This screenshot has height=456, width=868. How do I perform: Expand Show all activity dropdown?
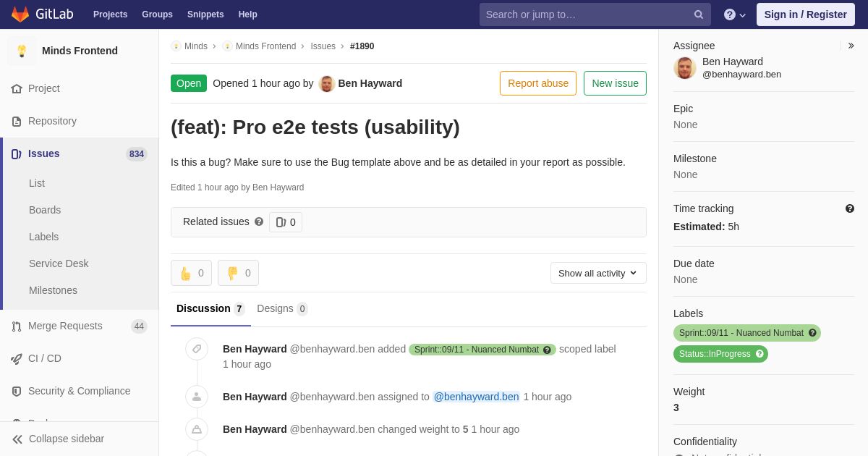[x=598, y=273]
